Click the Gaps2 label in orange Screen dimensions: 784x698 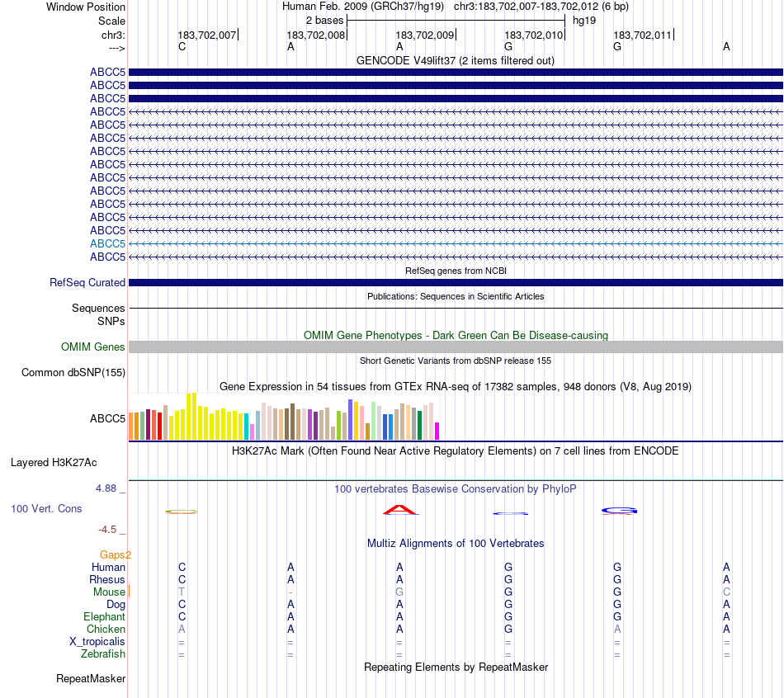pyautogui.click(x=116, y=554)
